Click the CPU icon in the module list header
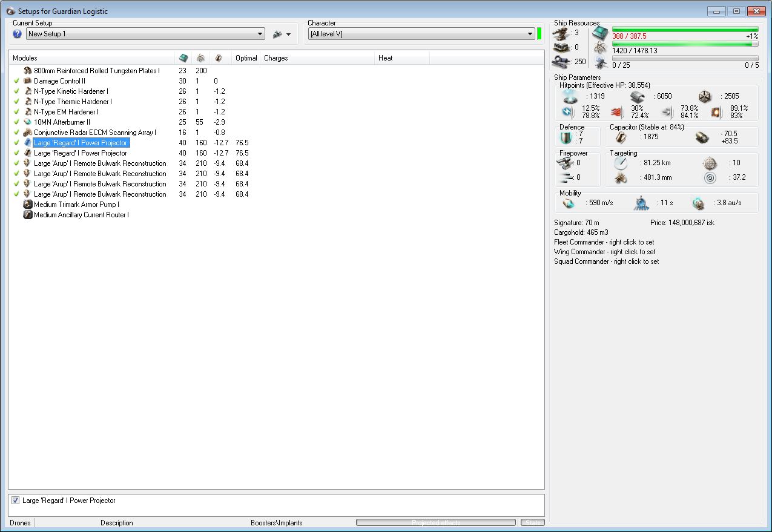Image resolution: width=772 pixels, height=532 pixels. 183,58
